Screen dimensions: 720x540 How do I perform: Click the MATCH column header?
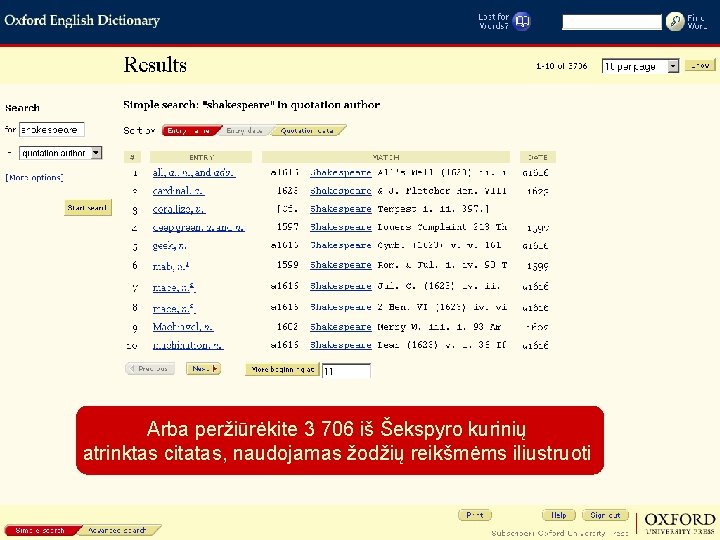tap(386, 157)
